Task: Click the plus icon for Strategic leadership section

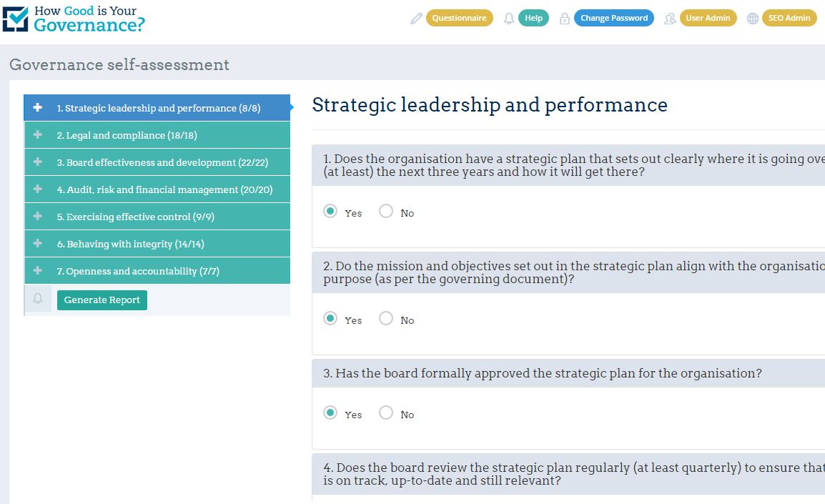Action: [38, 107]
